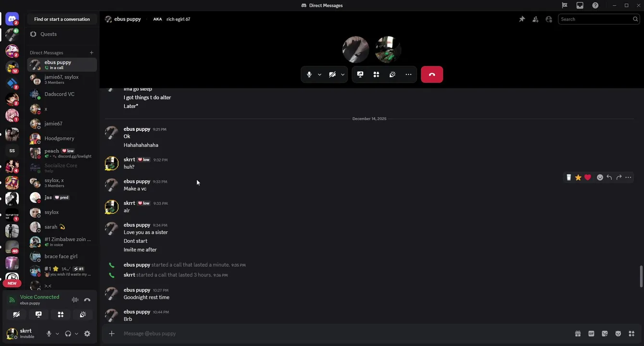Click ebus puppy name in chat header

[127, 19]
